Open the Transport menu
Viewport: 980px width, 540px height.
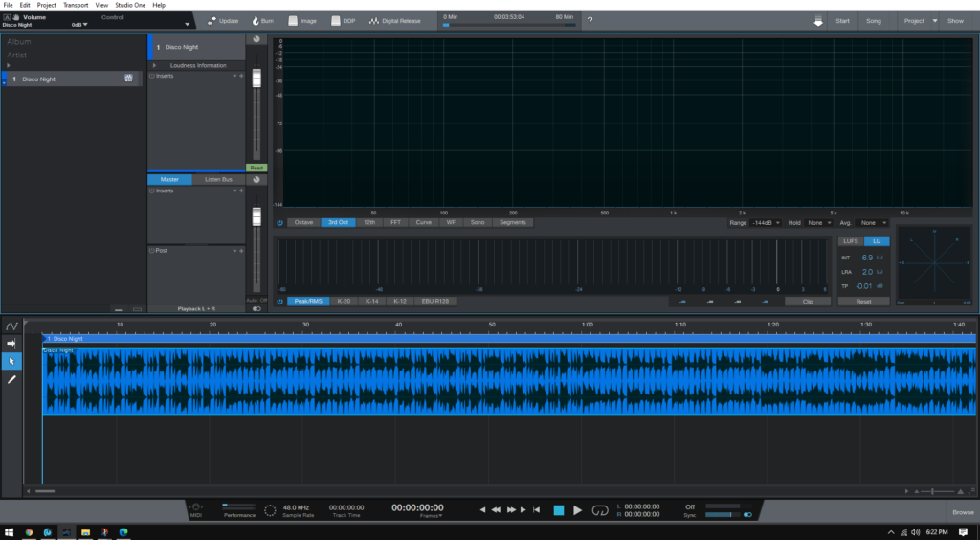pyautogui.click(x=76, y=5)
